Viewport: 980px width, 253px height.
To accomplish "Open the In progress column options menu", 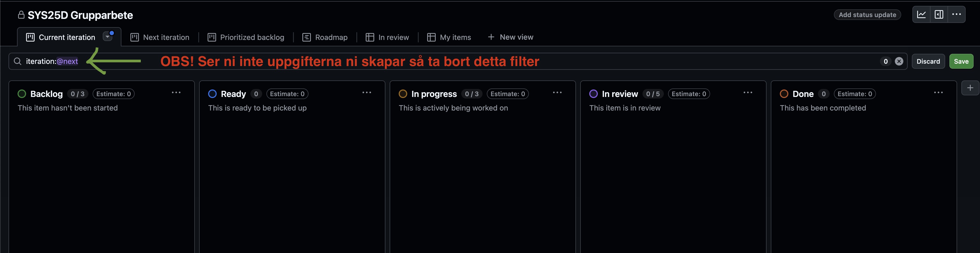I will click(x=557, y=92).
